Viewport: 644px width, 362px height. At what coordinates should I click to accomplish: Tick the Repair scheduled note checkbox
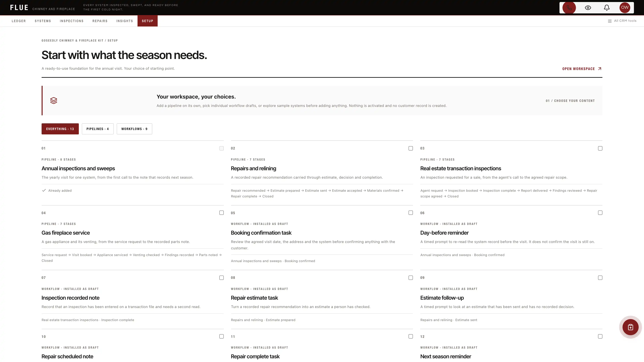click(x=222, y=337)
